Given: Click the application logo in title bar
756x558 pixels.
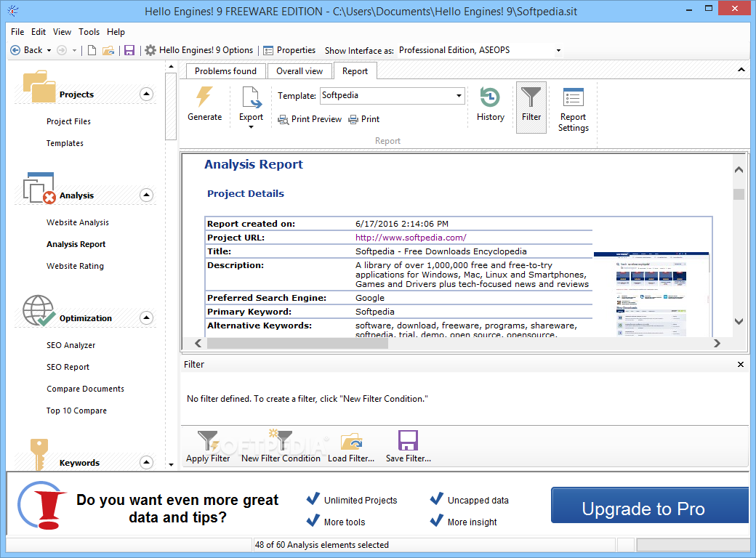Looking at the screenshot, I should click(x=13, y=11).
